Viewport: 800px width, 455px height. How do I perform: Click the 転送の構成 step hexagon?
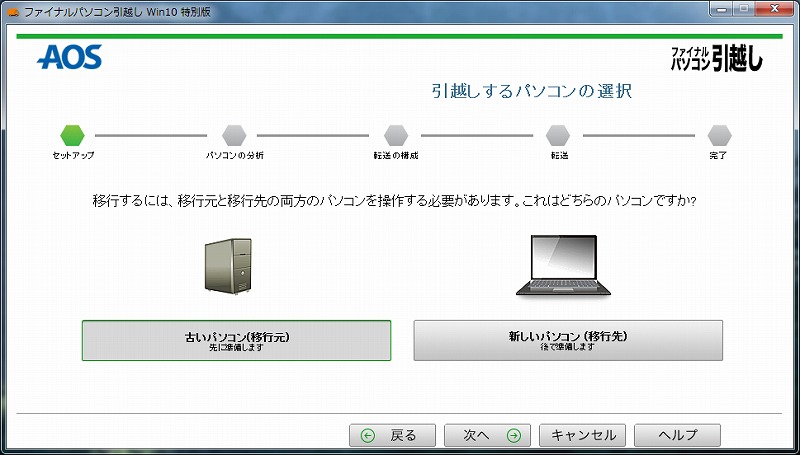pos(396,135)
